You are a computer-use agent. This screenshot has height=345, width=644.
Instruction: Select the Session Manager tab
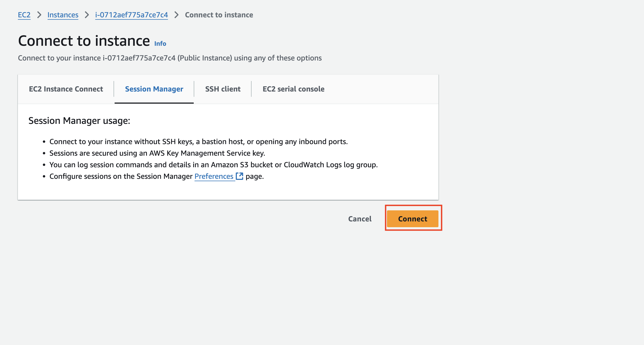pyautogui.click(x=154, y=89)
